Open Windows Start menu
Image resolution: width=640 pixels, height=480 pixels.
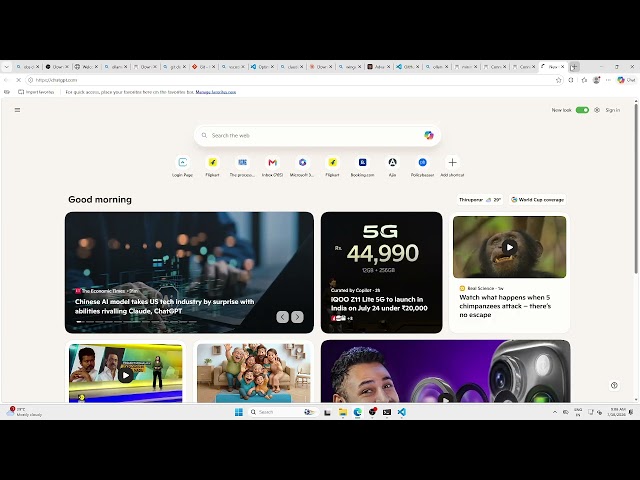click(x=239, y=412)
